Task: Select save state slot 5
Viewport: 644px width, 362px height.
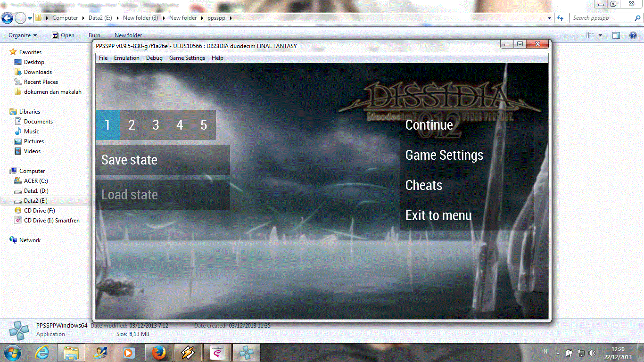Action: coord(204,125)
